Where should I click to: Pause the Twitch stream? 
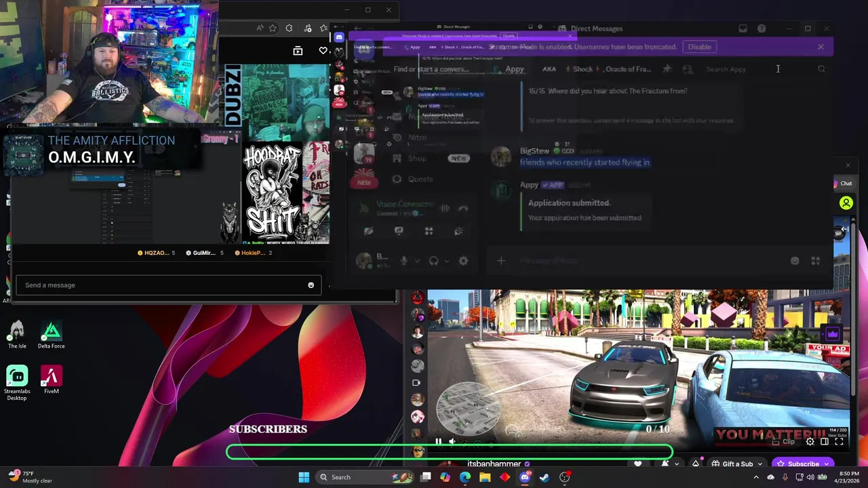click(x=438, y=442)
